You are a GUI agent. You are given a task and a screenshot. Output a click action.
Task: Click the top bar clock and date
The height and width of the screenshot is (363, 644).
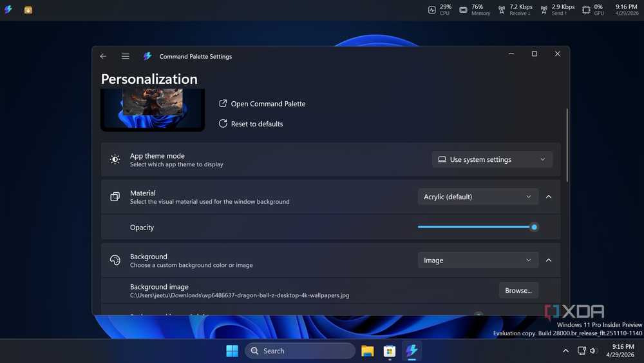(x=627, y=10)
